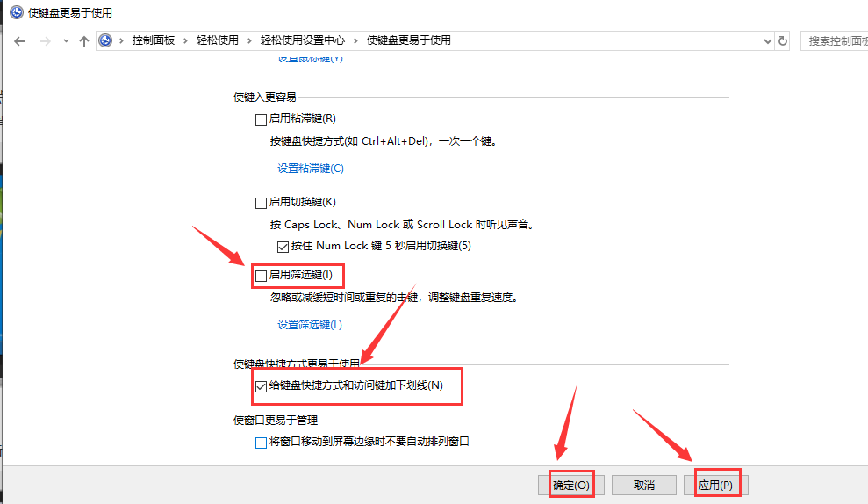
Task: Expand the address bar history dropdown
Action: [x=766, y=40]
